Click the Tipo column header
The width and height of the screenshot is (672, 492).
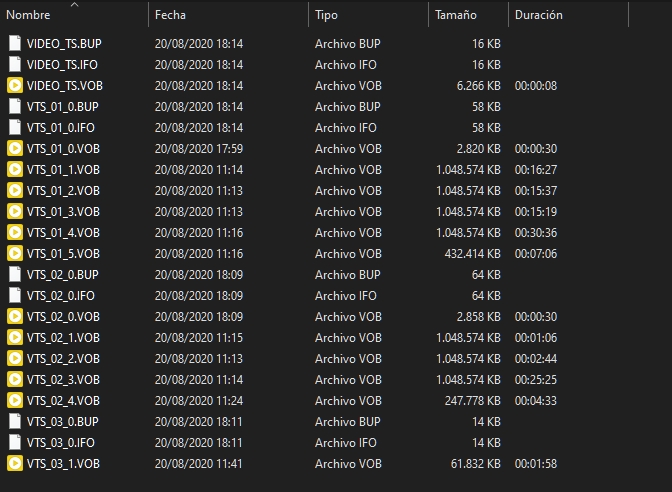[x=326, y=16]
